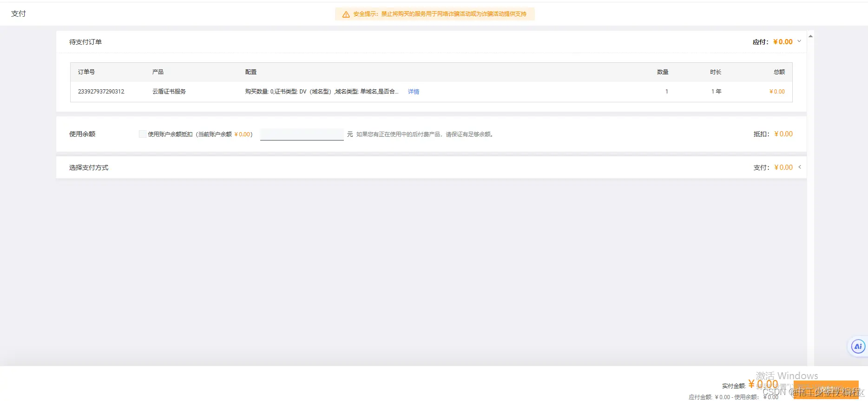Click the scrollbar up arrow
Viewport: 868px width, 401px height.
tap(810, 36)
